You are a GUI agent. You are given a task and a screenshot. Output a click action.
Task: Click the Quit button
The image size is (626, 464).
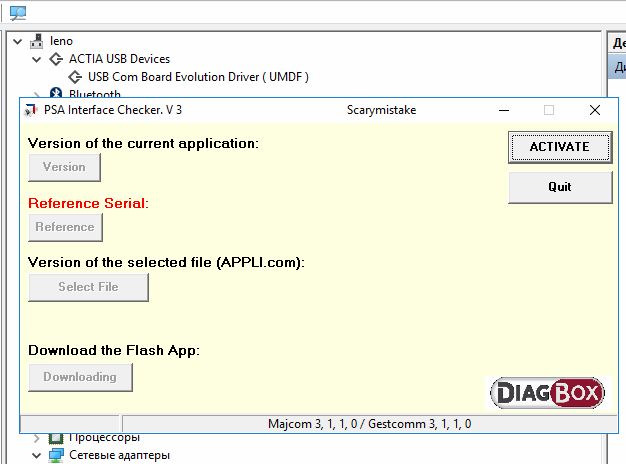point(560,187)
